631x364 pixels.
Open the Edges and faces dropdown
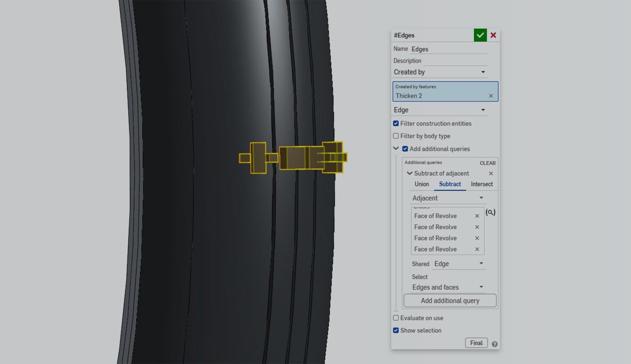(448, 287)
